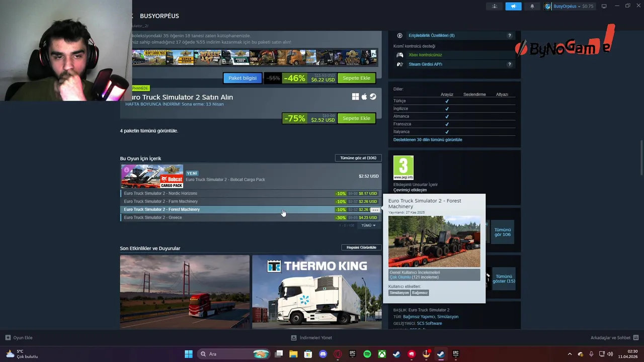Click the Simülasyon tag in tooltip
This screenshot has height=362, width=644.
(x=399, y=293)
